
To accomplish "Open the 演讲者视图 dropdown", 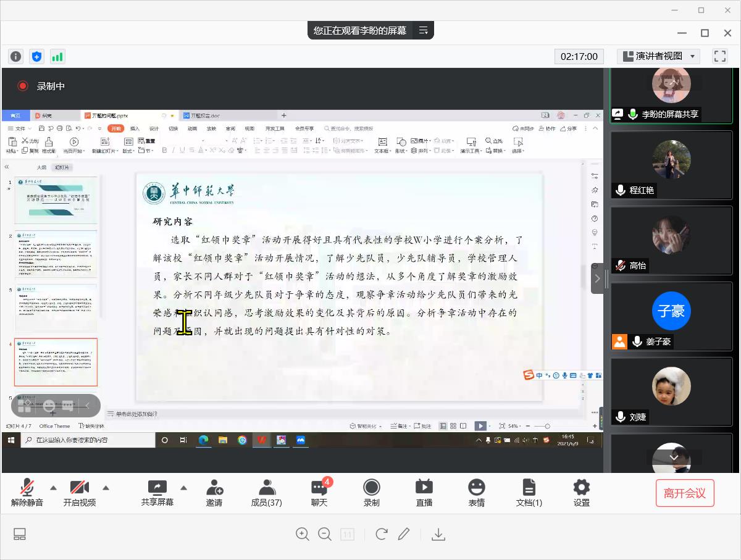I will tap(658, 56).
